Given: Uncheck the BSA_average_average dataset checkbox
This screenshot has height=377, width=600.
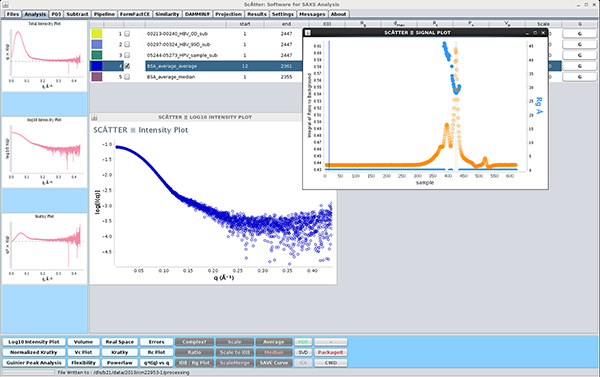Looking at the screenshot, I should pos(127,66).
